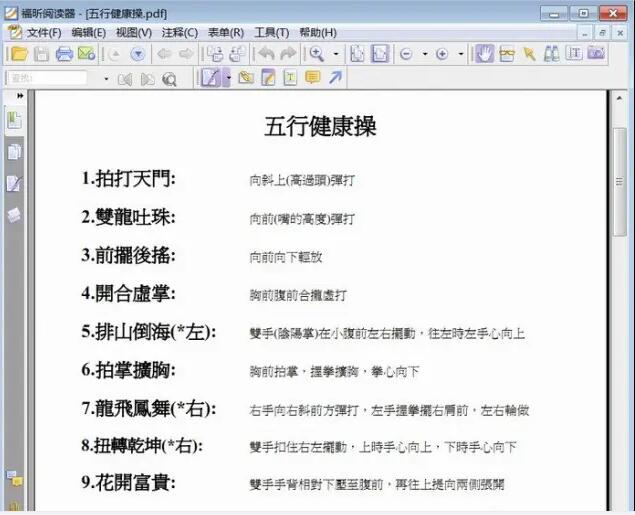The width and height of the screenshot is (635, 515).
Task: Click the Find Next icon
Action: (147, 79)
